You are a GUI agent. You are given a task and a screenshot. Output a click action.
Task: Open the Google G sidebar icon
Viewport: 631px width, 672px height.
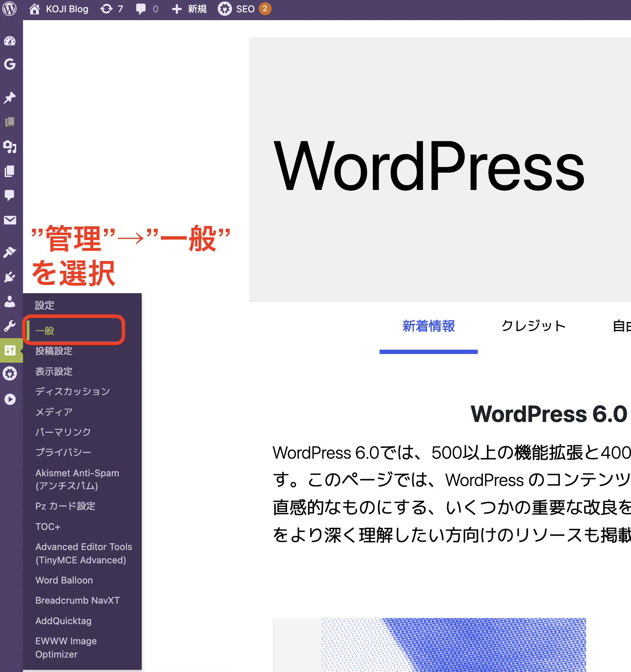click(10, 64)
